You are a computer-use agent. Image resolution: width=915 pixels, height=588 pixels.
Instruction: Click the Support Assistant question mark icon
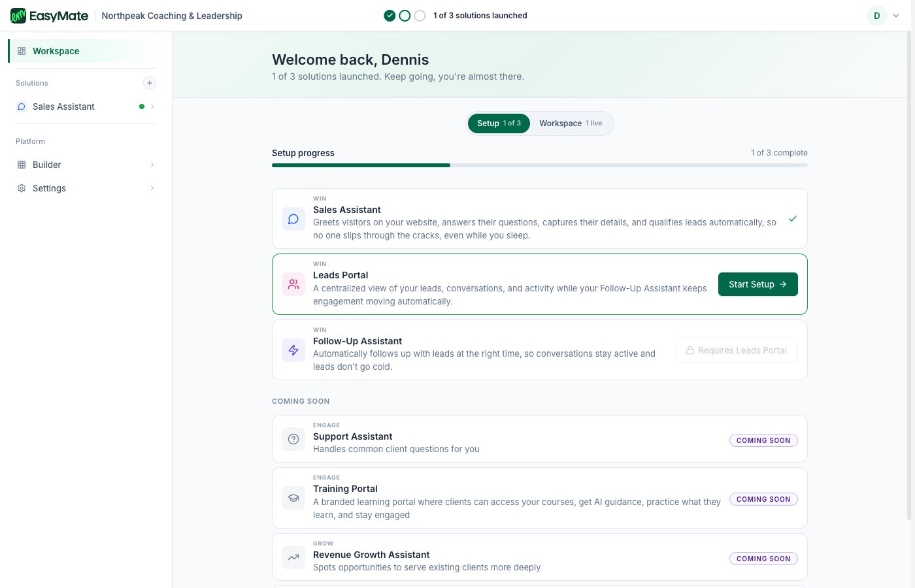click(293, 439)
